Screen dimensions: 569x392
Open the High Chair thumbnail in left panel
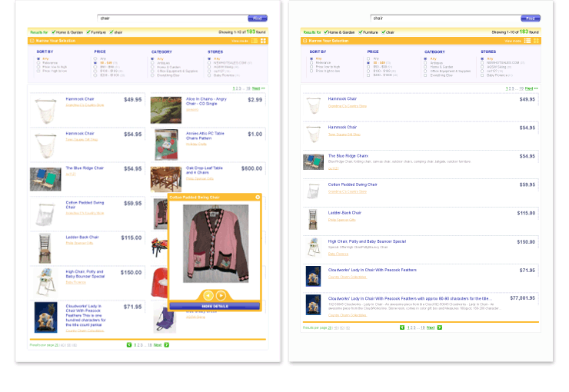click(45, 281)
